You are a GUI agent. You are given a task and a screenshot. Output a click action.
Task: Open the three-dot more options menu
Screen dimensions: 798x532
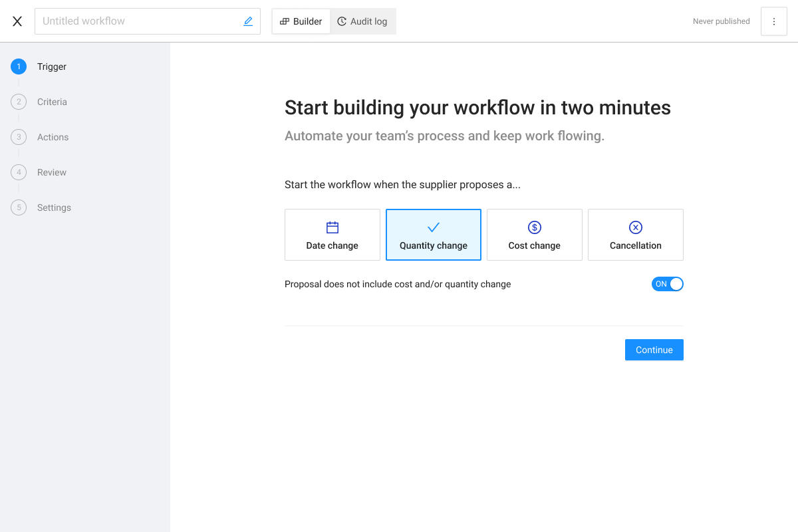click(773, 21)
